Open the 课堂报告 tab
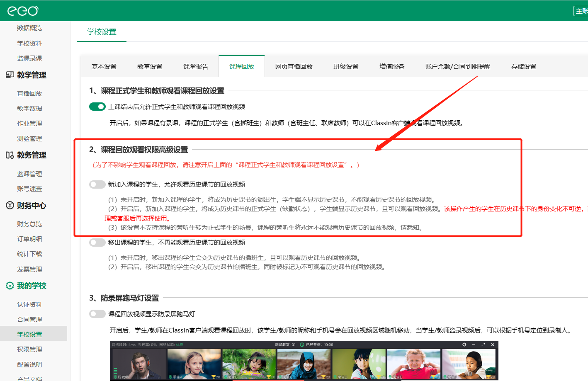The image size is (588, 381). [196, 66]
